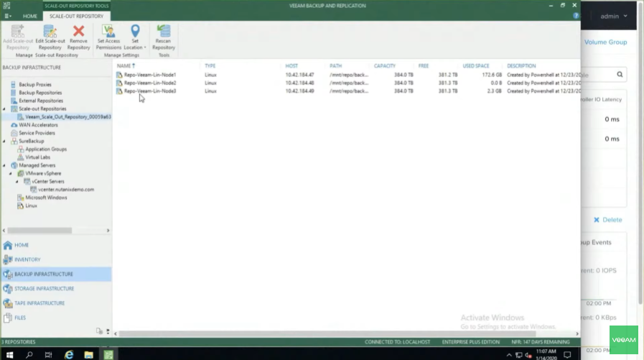
Task: Select vcenter.nutanixdemo.com server
Action: [x=66, y=190]
